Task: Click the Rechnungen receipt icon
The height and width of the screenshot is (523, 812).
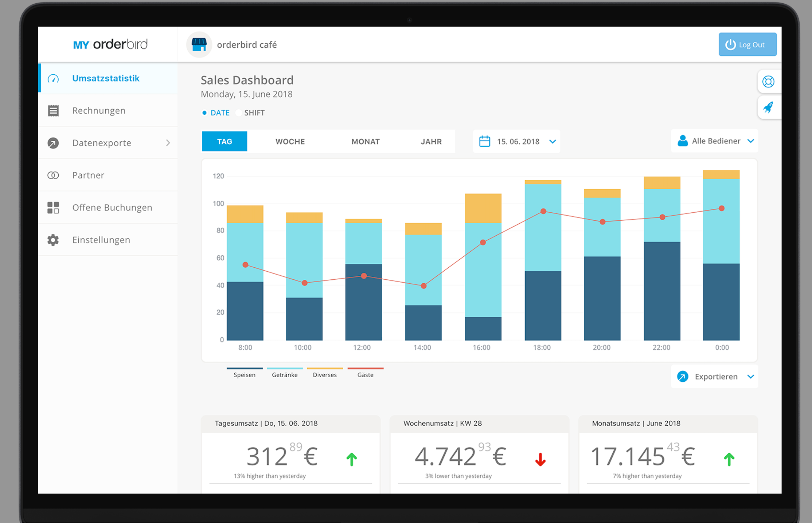Action: (53, 111)
